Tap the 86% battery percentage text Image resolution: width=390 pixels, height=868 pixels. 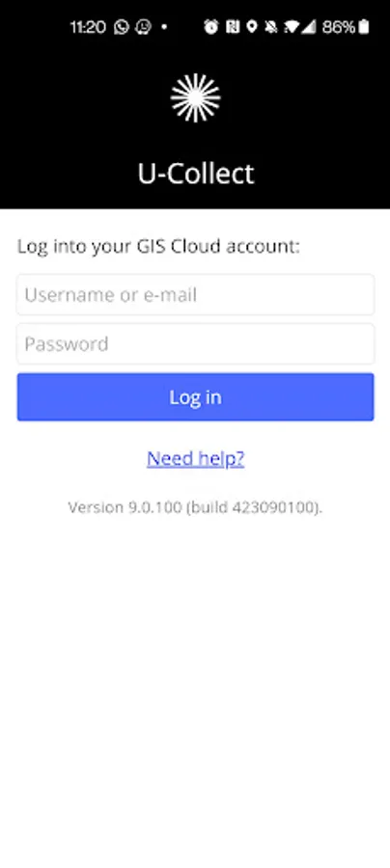(x=339, y=27)
